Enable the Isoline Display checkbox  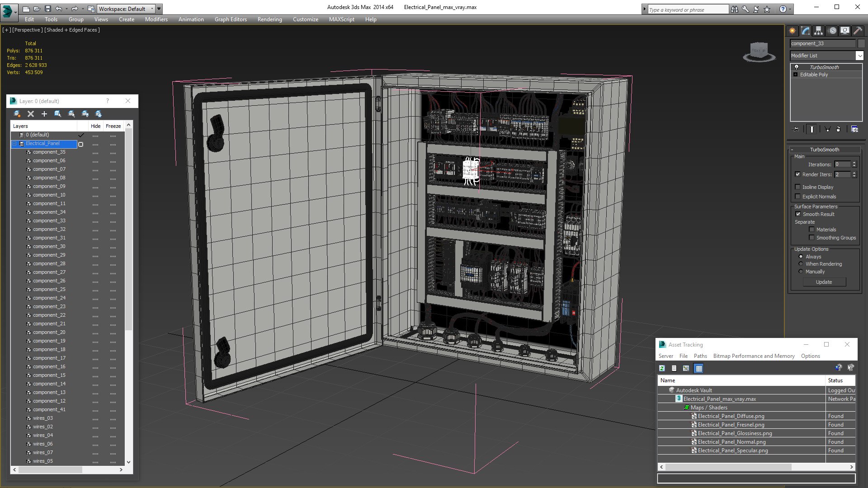click(797, 187)
